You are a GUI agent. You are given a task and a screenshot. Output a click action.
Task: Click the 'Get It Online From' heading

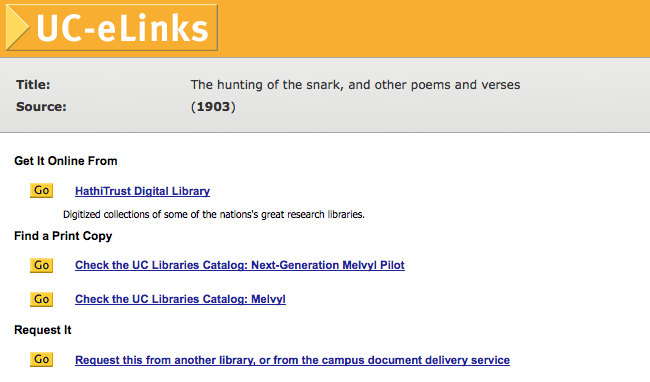[x=65, y=161]
